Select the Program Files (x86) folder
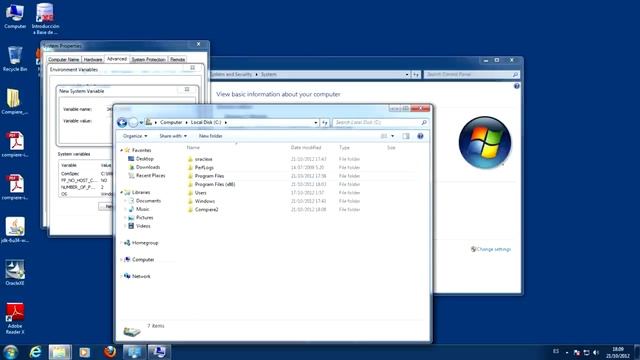 tap(215, 184)
